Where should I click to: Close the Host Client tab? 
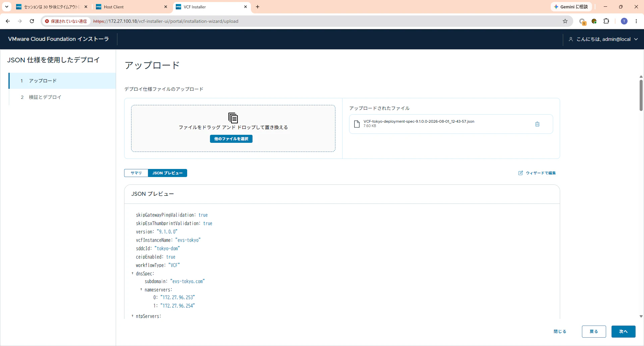tap(166, 7)
